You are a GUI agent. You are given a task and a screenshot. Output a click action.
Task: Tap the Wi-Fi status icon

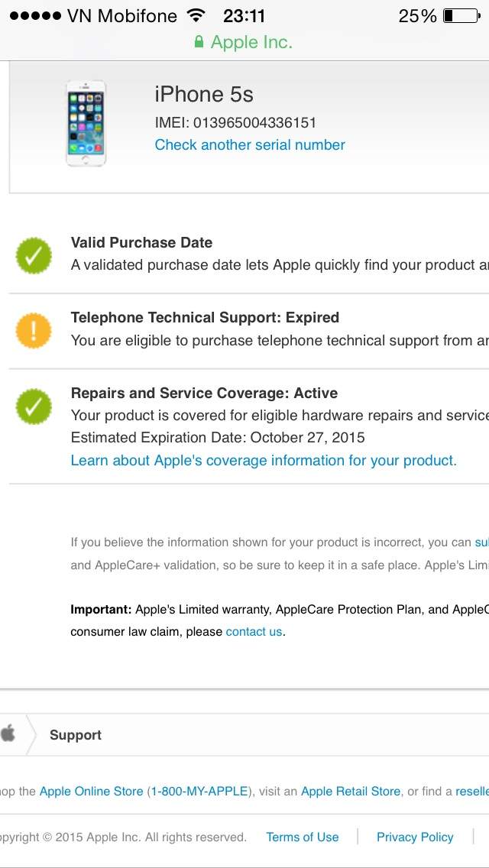point(196,16)
